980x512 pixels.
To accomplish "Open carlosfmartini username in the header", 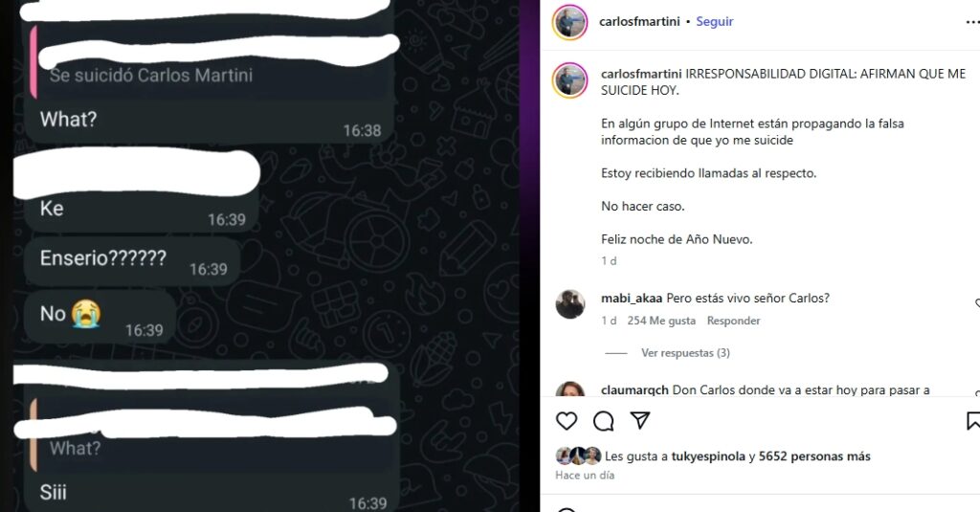I will tap(639, 21).
